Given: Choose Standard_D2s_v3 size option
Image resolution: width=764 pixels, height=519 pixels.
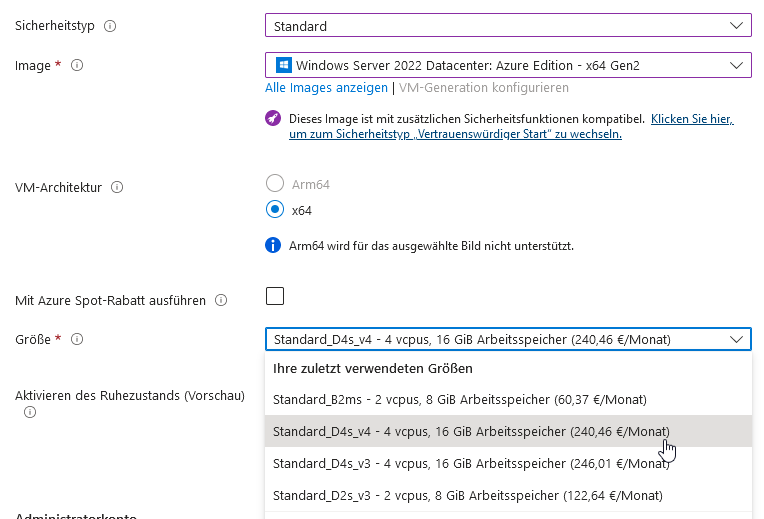Looking at the screenshot, I should tap(508, 496).
